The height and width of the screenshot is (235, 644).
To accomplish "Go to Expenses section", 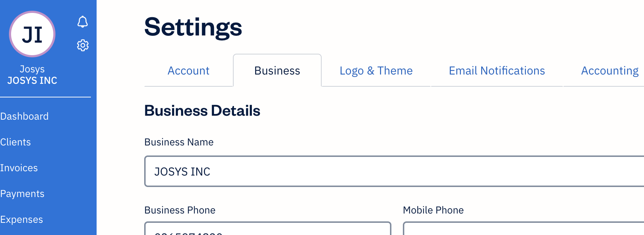I will click(x=21, y=220).
